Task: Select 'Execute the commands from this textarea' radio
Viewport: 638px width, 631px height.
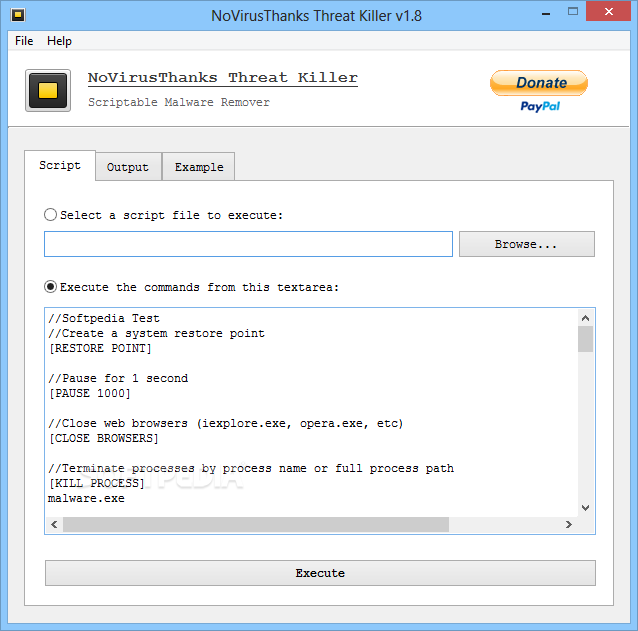Action: [50, 287]
